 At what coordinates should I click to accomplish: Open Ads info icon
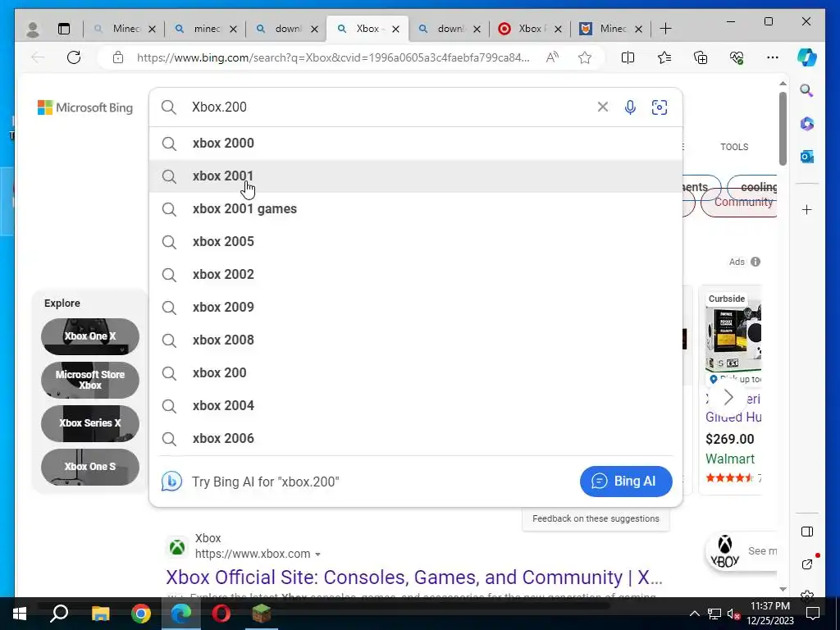click(756, 262)
